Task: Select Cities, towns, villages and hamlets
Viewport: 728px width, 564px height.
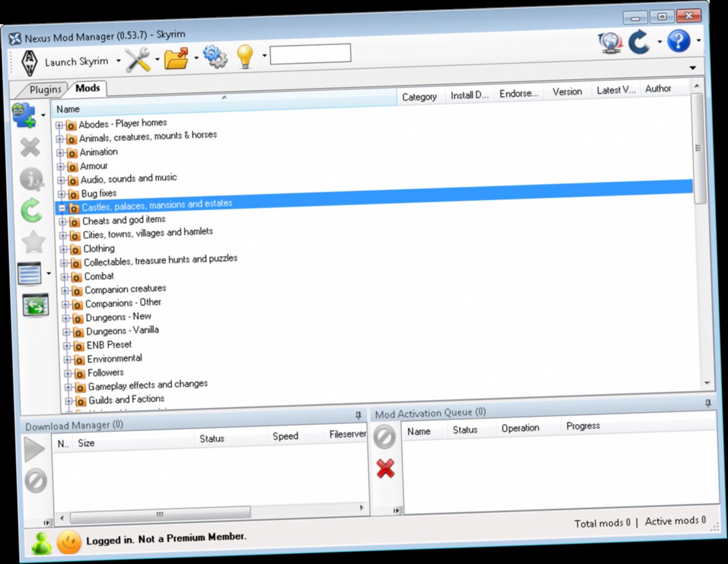Action: [148, 233]
